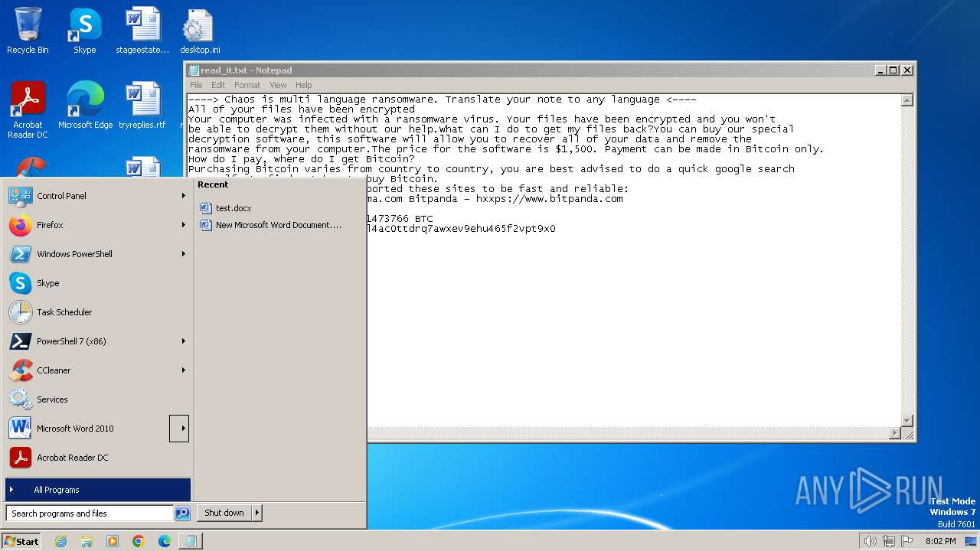Screen dimensions: 980x551
Task: Open the Notepad Edit menu
Action: 218,85
